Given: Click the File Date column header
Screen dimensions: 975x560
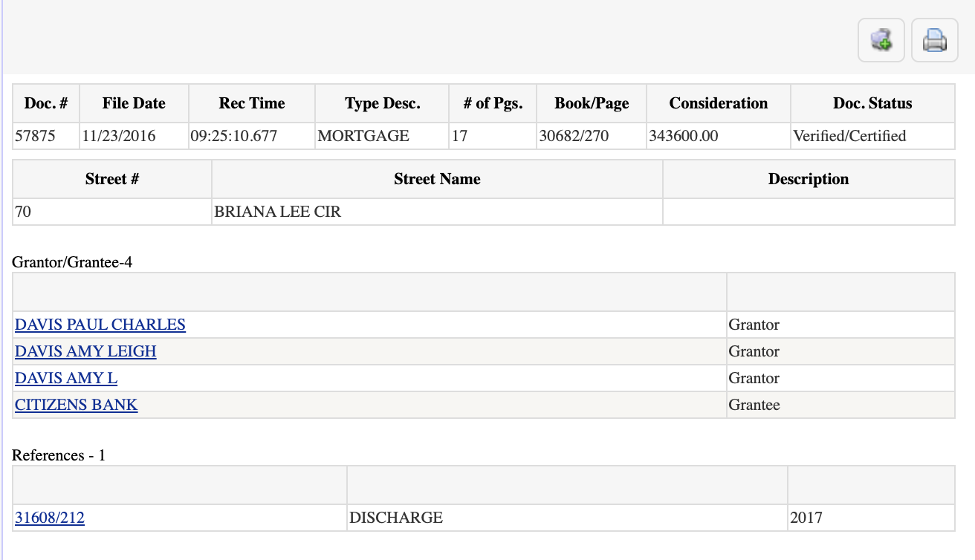Looking at the screenshot, I should pos(134,103).
